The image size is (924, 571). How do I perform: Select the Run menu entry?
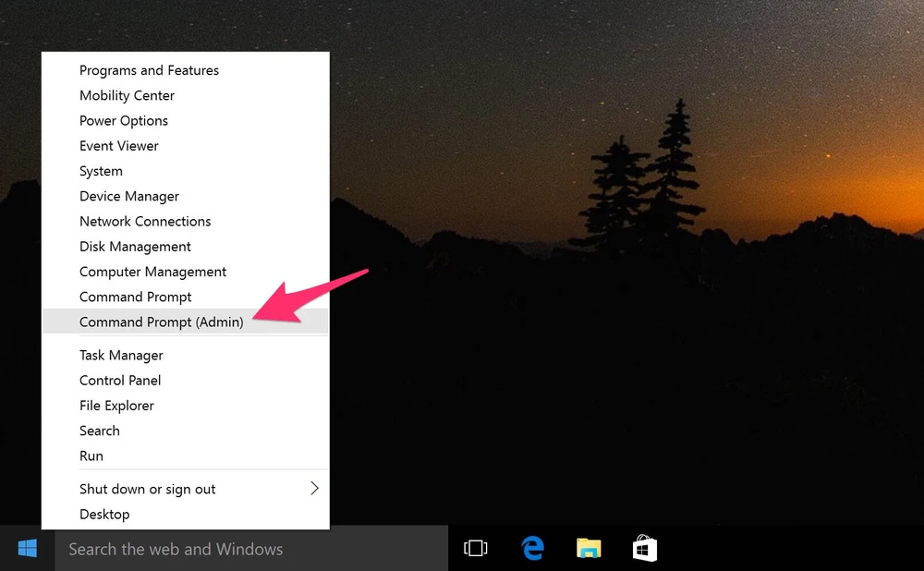pos(91,456)
